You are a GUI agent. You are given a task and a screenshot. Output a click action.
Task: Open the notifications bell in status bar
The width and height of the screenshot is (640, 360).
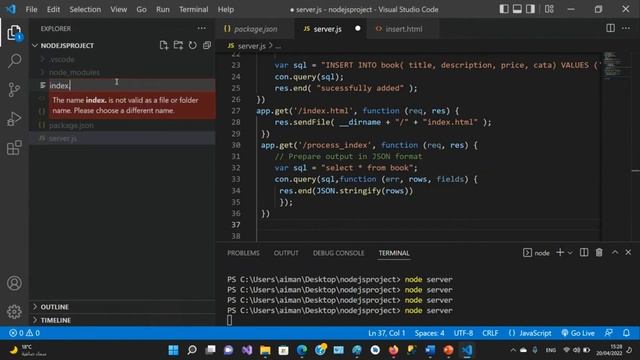(x=626, y=333)
